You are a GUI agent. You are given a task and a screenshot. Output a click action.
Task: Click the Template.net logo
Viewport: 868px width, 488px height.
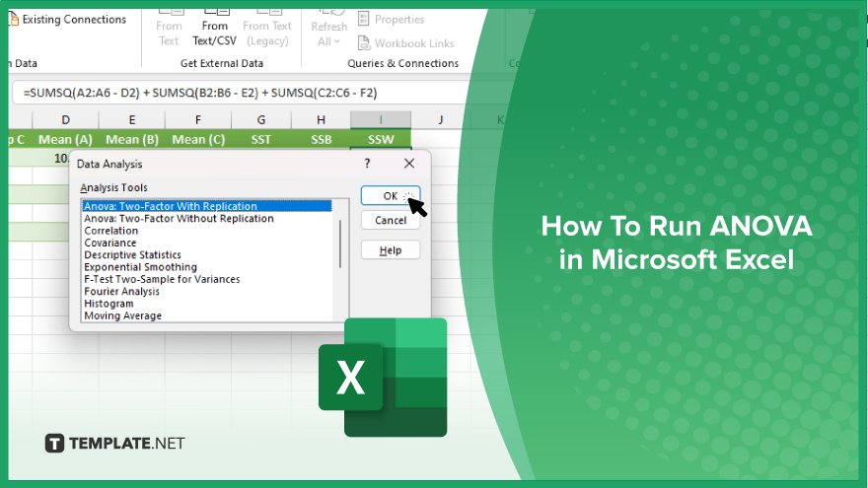pos(114,444)
